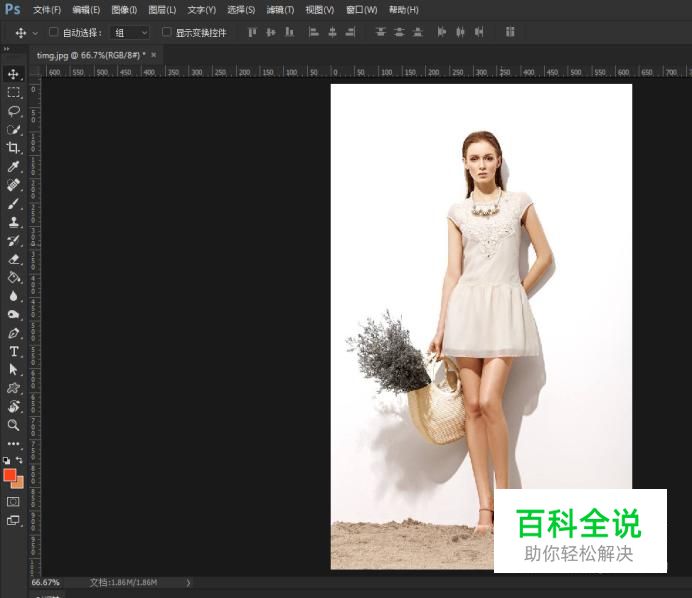Screen dimensions: 692x598
Task: Open the 图层(L) menu
Action: (161, 10)
